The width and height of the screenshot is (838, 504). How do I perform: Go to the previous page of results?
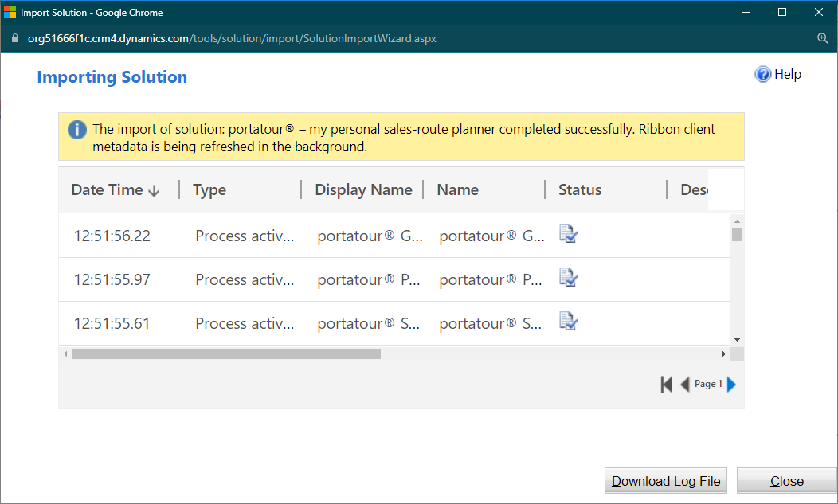[x=684, y=385]
